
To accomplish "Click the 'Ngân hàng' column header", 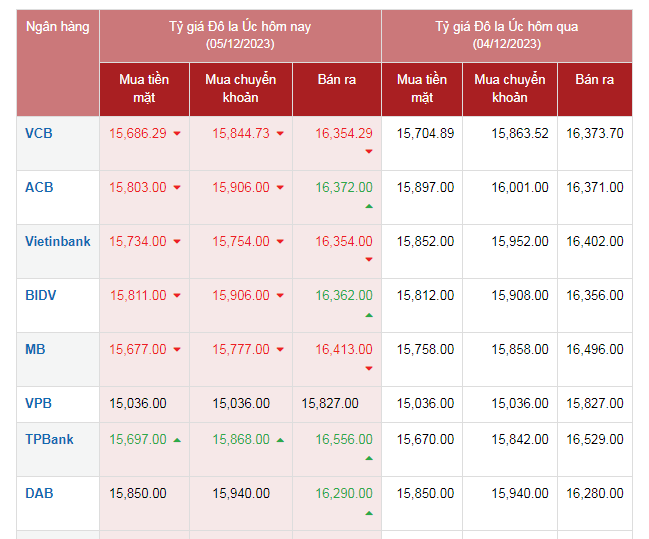I will tap(57, 27).
